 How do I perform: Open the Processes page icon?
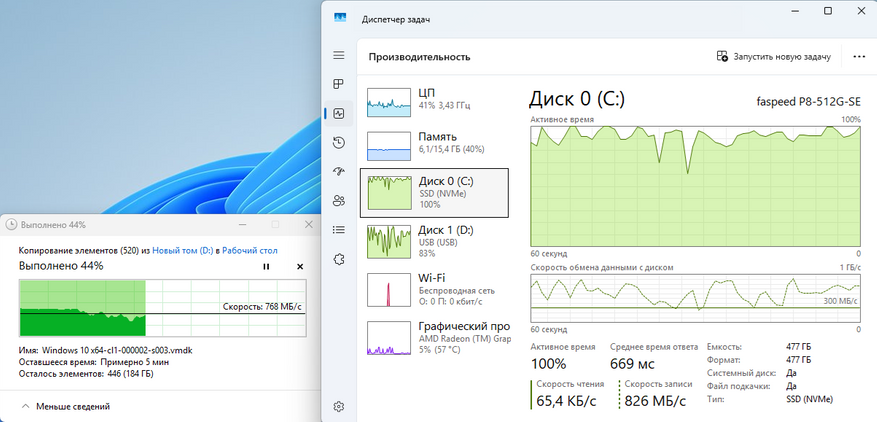pyautogui.click(x=338, y=85)
